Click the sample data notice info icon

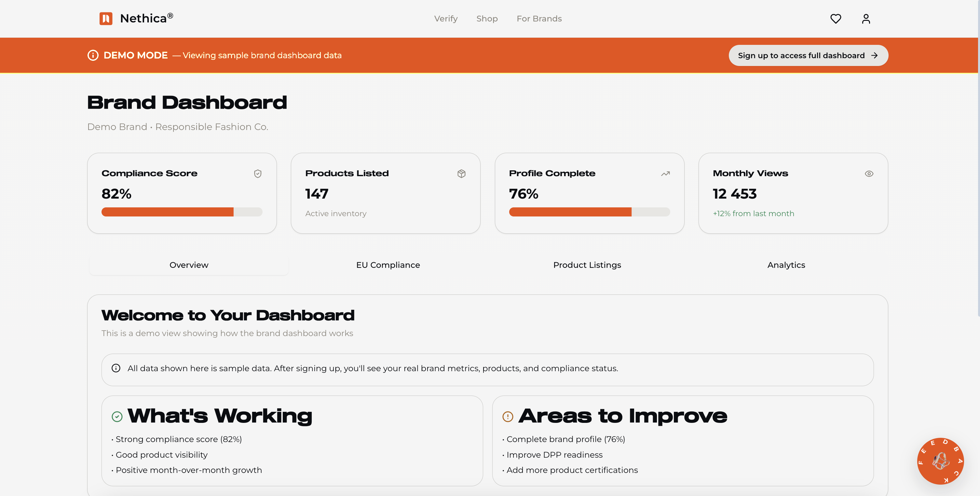(x=116, y=368)
